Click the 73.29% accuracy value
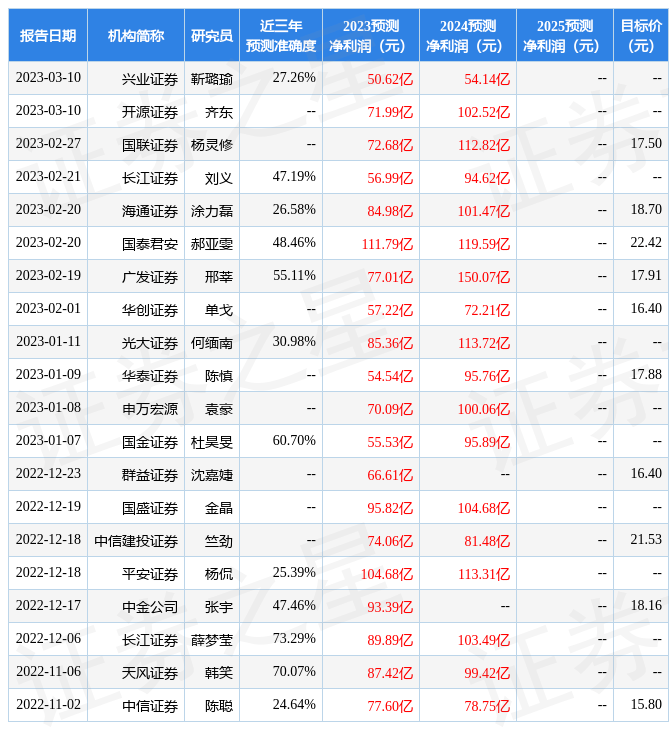669x730 pixels. tap(294, 639)
